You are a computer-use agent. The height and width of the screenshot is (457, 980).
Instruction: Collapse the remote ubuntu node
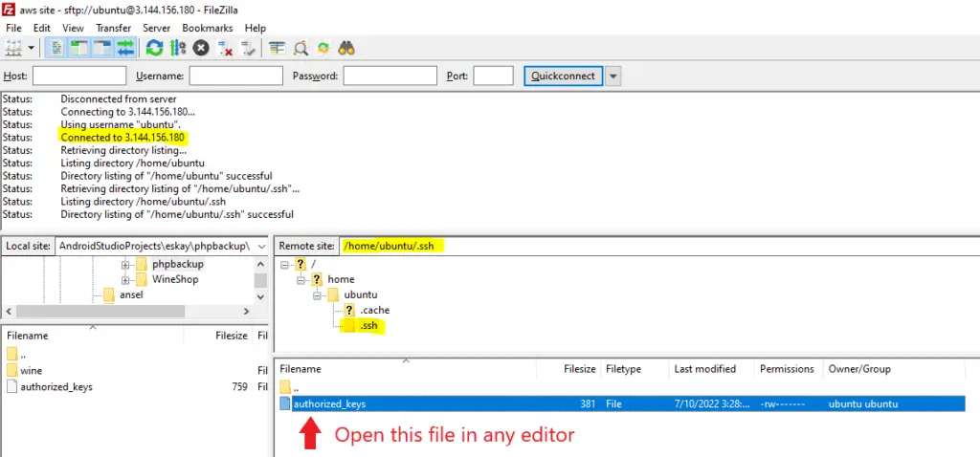point(316,294)
